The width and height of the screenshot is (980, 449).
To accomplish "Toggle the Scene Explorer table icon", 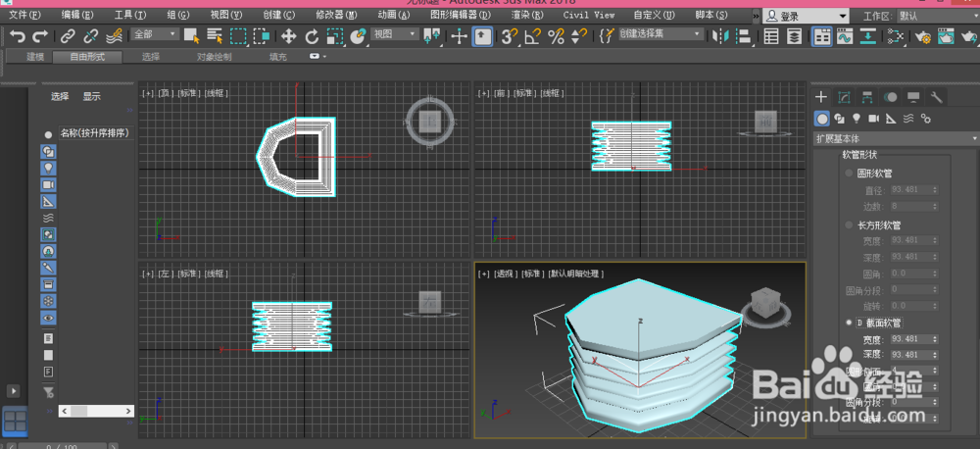I will [x=771, y=36].
